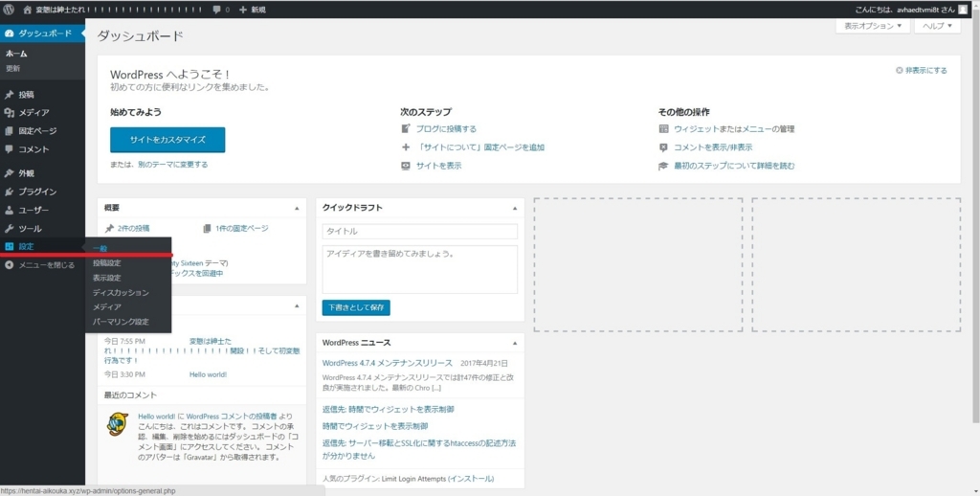Click the WordPress logo icon

(x=9, y=10)
